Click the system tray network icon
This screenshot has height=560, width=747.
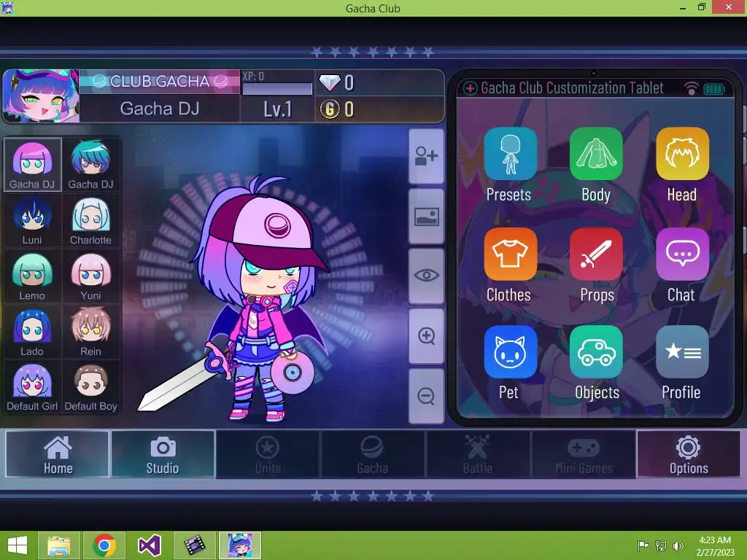(661, 545)
